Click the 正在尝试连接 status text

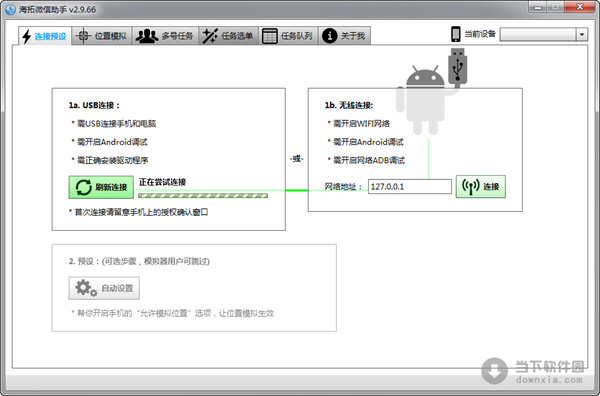(x=162, y=182)
